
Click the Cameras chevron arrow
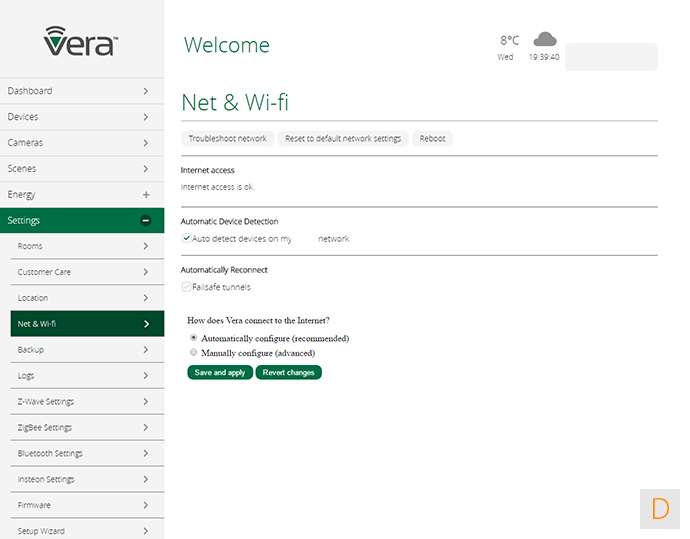(146, 143)
